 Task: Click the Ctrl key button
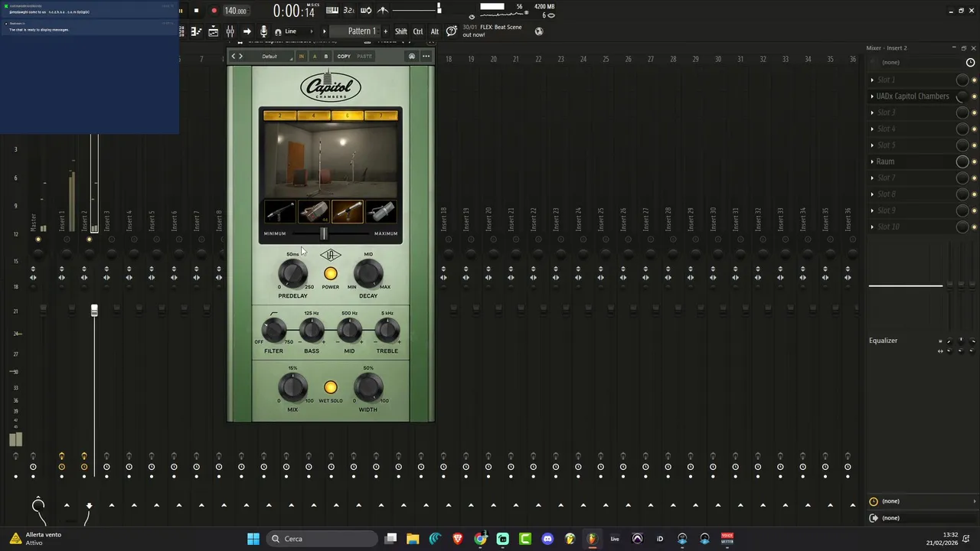[418, 31]
